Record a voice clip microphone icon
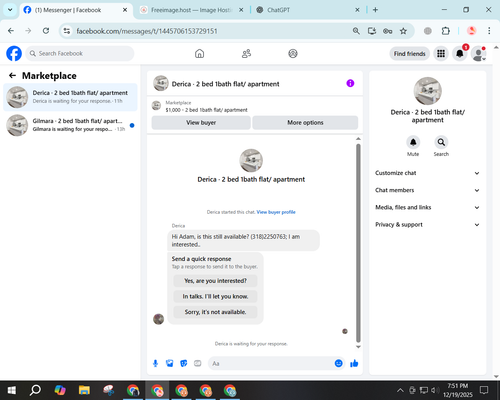The image size is (500, 400). [x=155, y=363]
